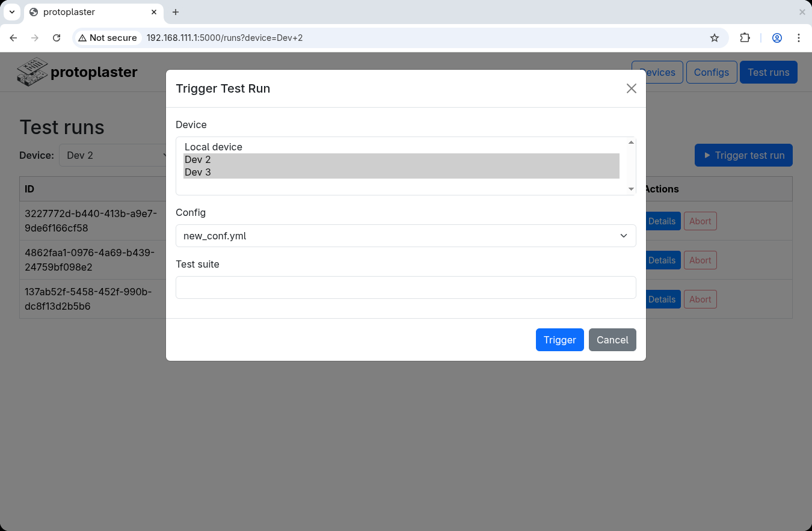Click the browser reload icon
The image size is (812, 531).
pos(56,37)
